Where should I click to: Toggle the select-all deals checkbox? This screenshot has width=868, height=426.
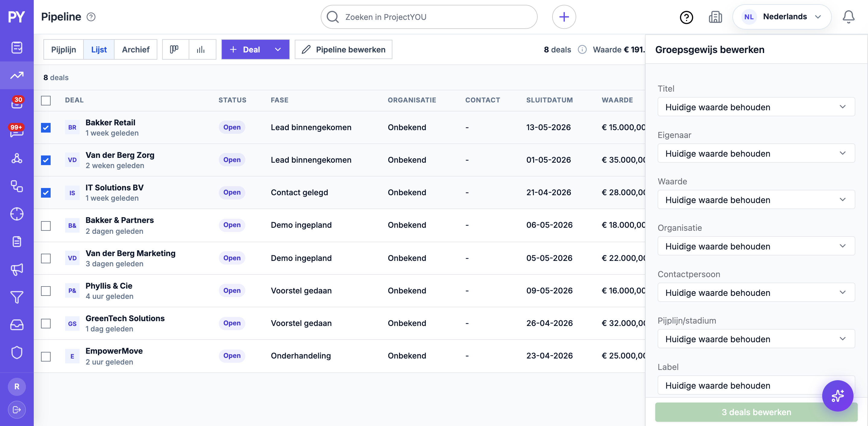point(46,100)
